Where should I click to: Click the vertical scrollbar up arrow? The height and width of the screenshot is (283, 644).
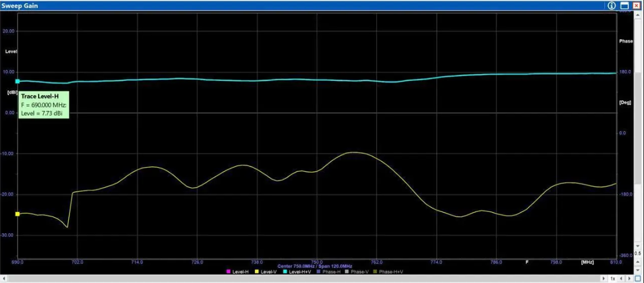click(x=638, y=15)
